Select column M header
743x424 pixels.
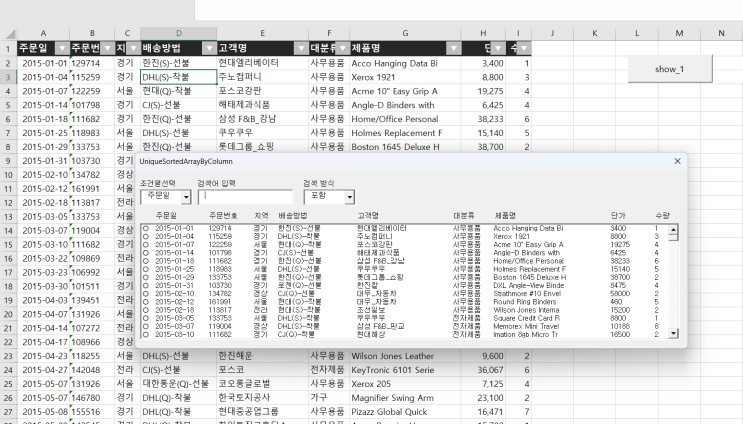[x=679, y=33]
